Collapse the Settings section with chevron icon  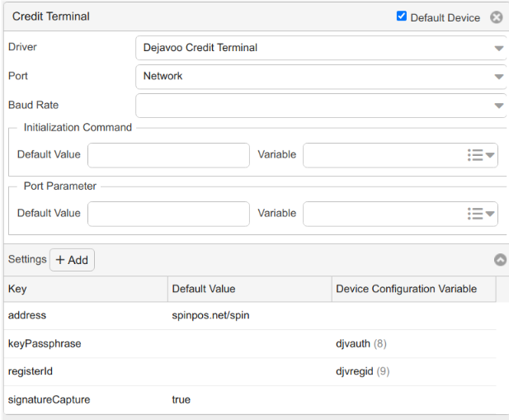[500, 260]
